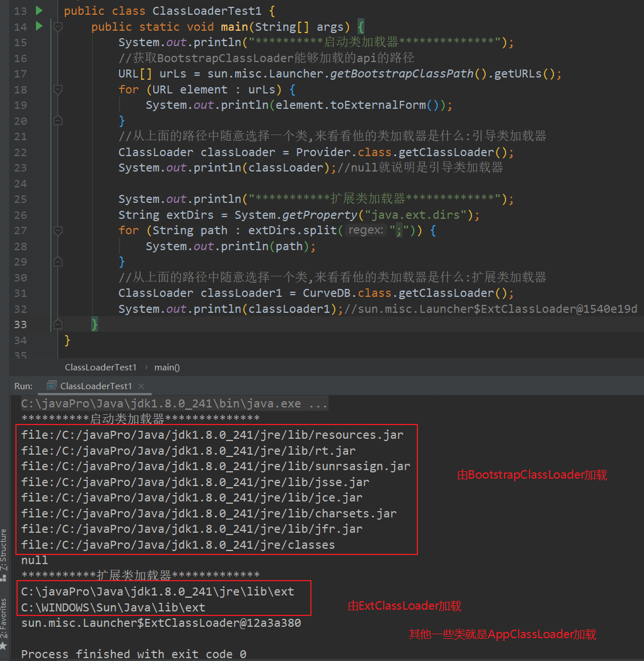This screenshot has height=661, width=644.
Task: Select ClassLoaderTest1 breadcrumb item
Action: click(x=101, y=367)
